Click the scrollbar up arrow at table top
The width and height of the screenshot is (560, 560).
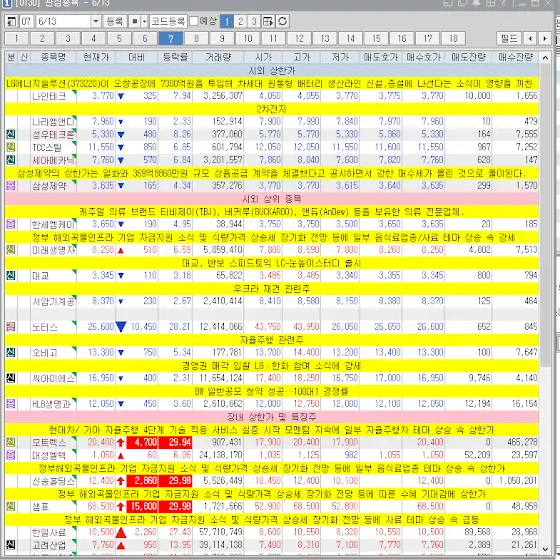[x=545, y=57]
